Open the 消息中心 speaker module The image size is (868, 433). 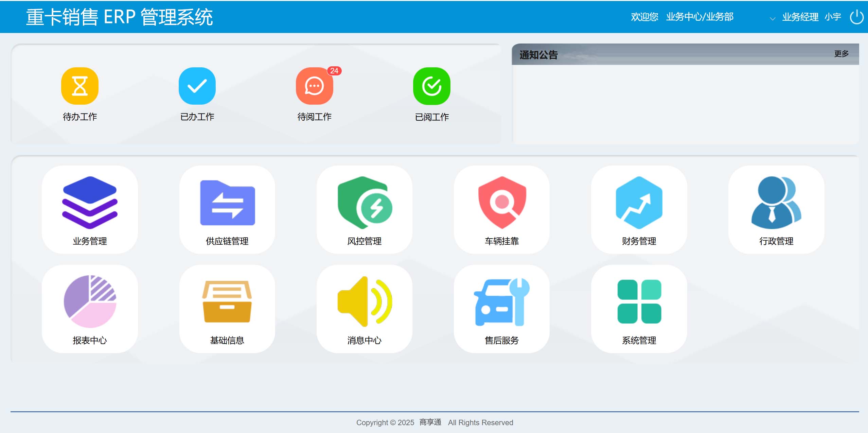click(365, 302)
